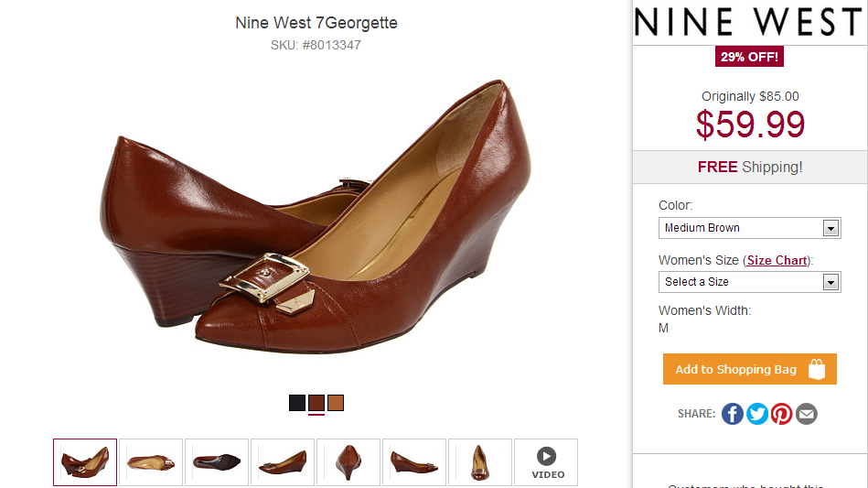View the back heel thumbnail
This screenshot has height=488, width=868.
348,462
